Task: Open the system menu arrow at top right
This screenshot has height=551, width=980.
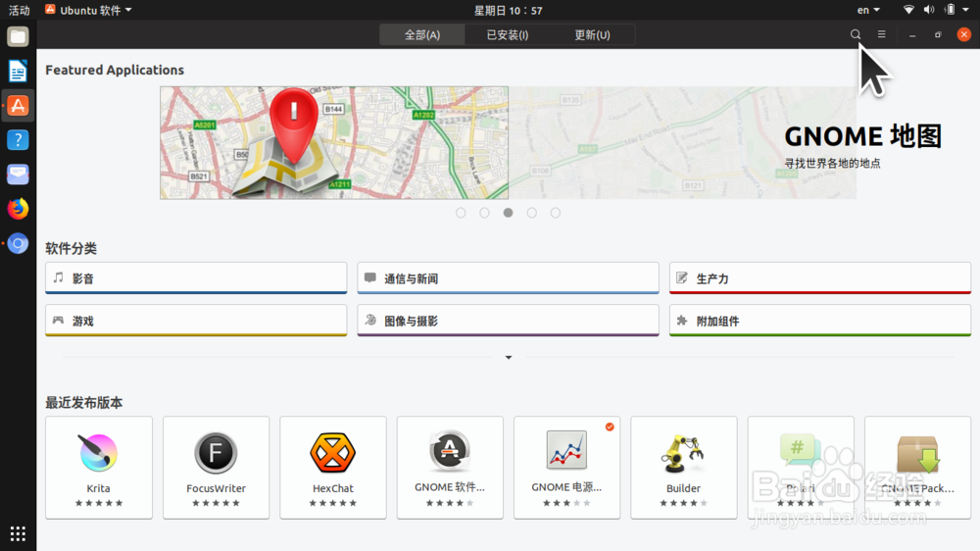Action: [965, 10]
